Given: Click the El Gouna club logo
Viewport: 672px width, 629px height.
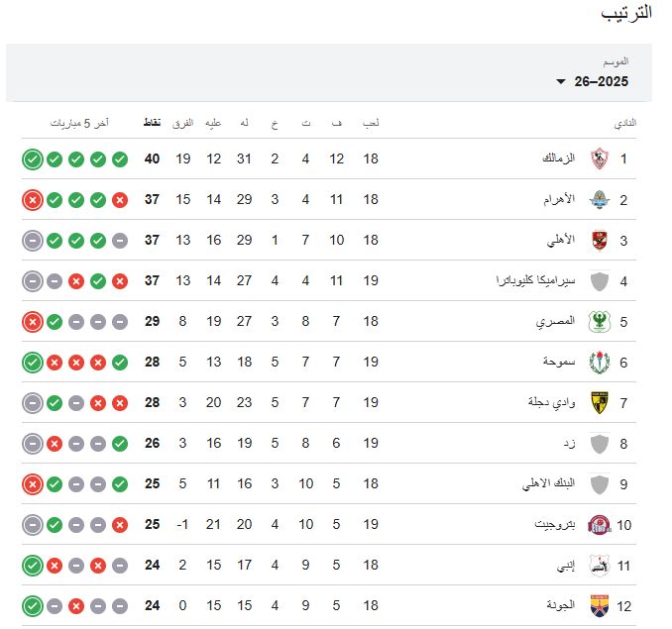Looking at the screenshot, I should [x=599, y=605].
